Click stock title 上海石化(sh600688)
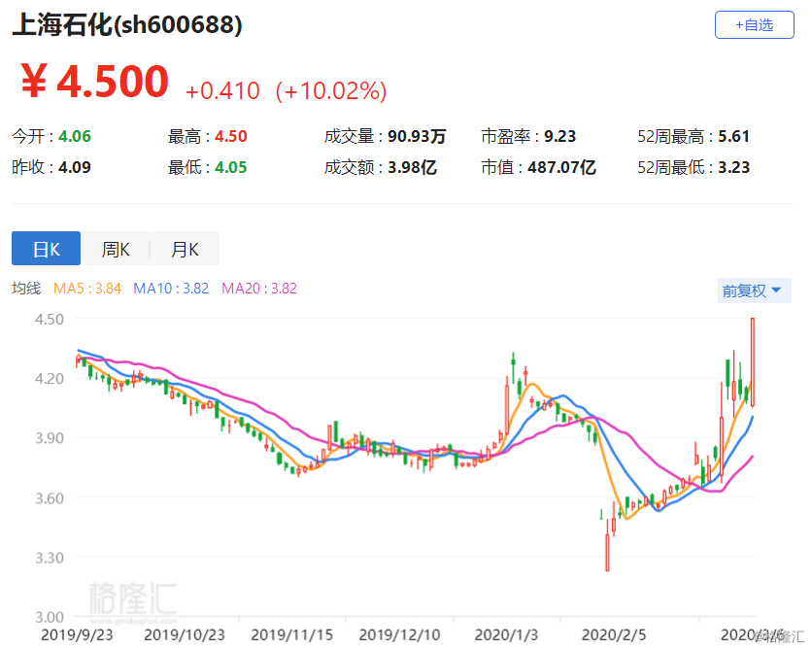Image resolution: width=812 pixels, height=650 pixels. pyautogui.click(x=127, y=24)
